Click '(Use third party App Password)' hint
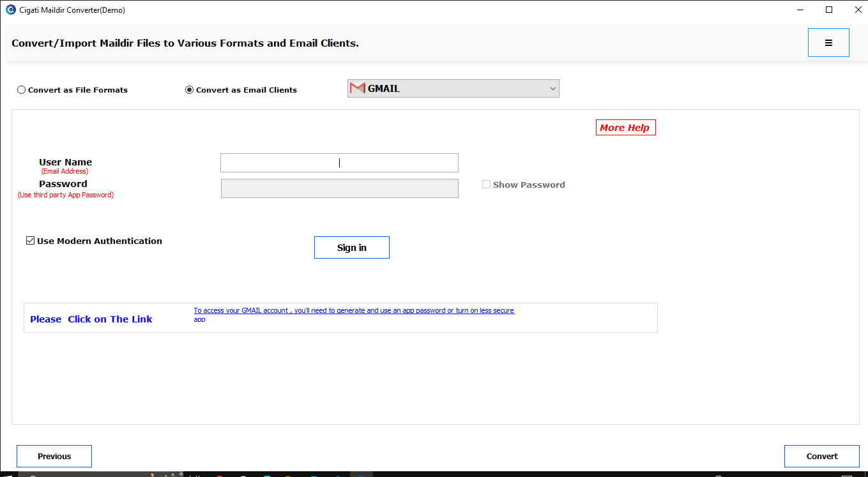Viewport: 868px width, 477px height. click(x=66, y=195)
